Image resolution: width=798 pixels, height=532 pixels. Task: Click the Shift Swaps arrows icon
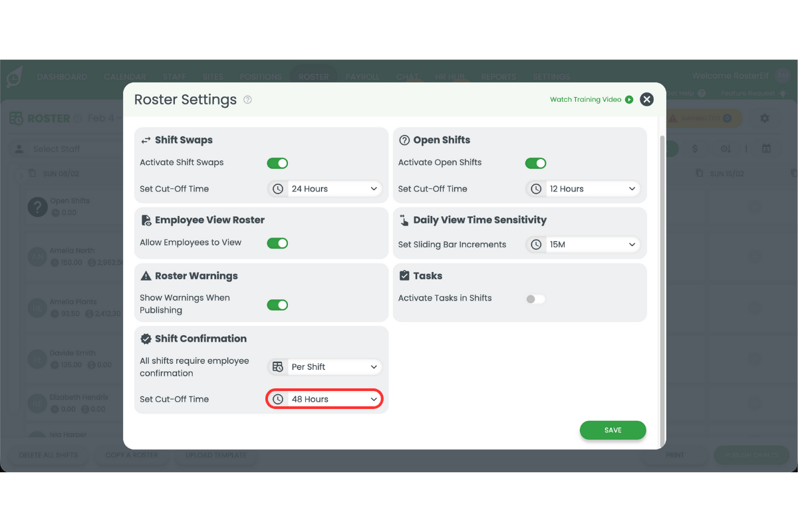(x=146, y=140)
